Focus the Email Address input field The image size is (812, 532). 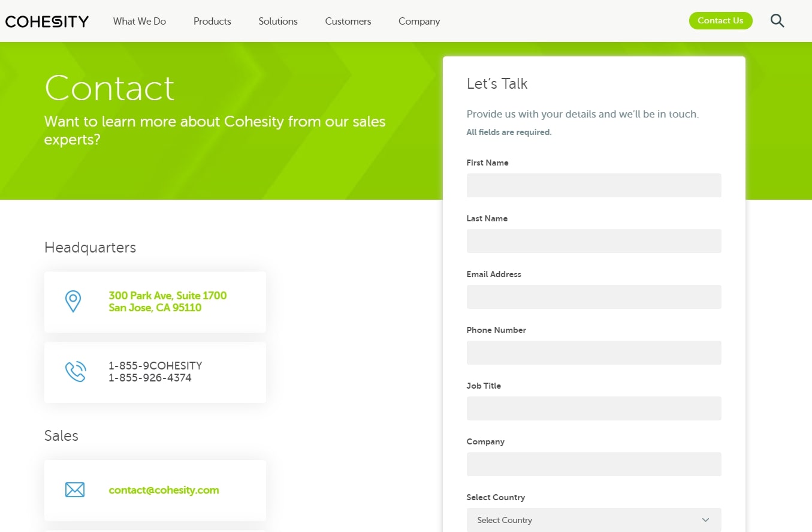[594, 297]
